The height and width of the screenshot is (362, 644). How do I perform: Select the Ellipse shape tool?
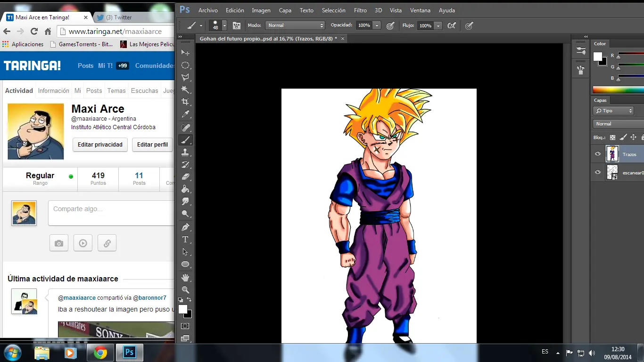point(185,264)
